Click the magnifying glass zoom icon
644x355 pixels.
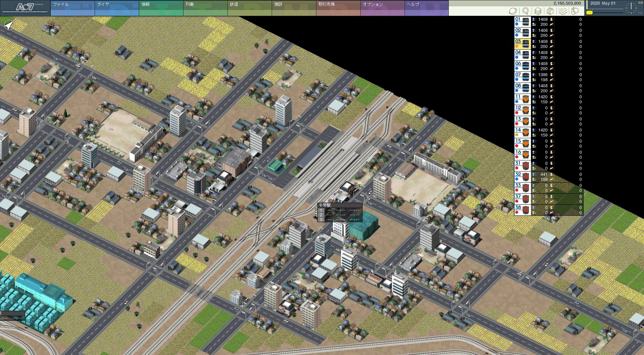pos(526,11)
